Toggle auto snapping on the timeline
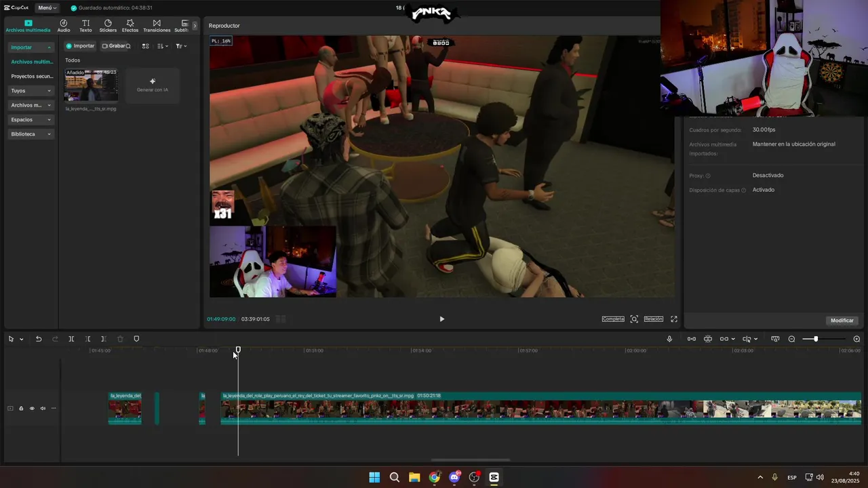868x488 pixels. tap(708, 339)
